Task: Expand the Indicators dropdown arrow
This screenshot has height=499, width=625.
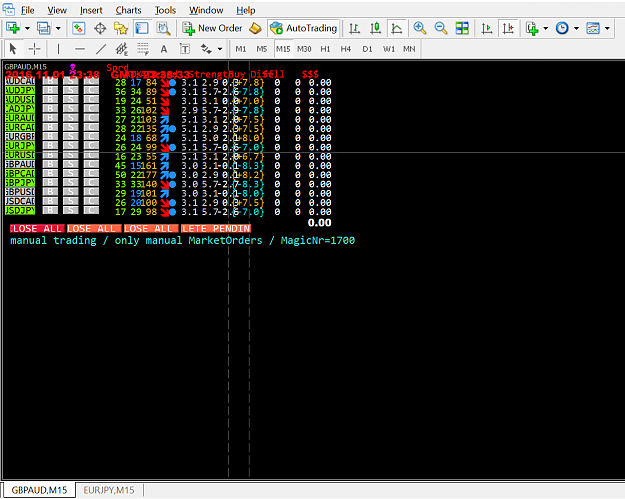Action: [545, 28]
